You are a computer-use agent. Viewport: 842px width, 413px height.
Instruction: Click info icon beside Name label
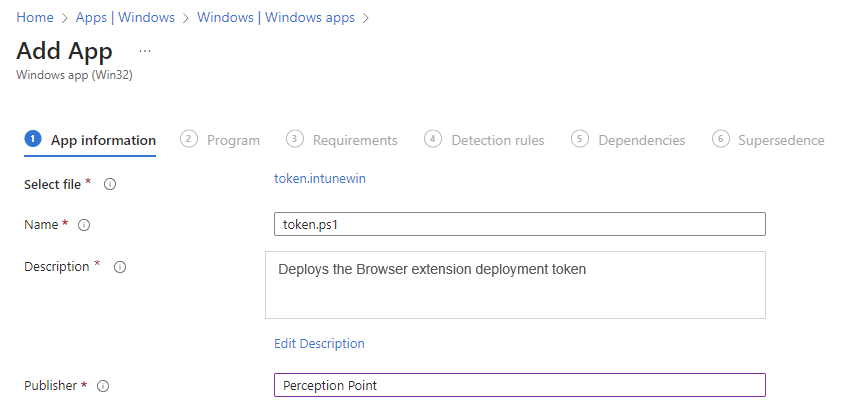pos(84,225)
